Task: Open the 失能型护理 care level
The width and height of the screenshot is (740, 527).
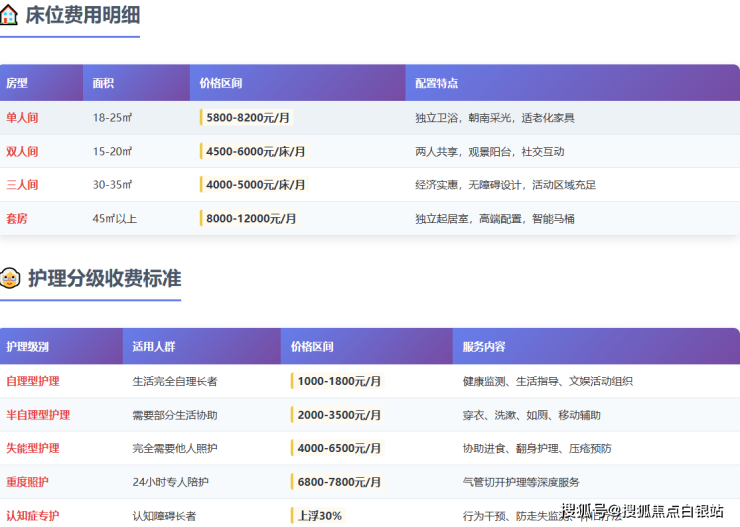Action: click(33, 448)
